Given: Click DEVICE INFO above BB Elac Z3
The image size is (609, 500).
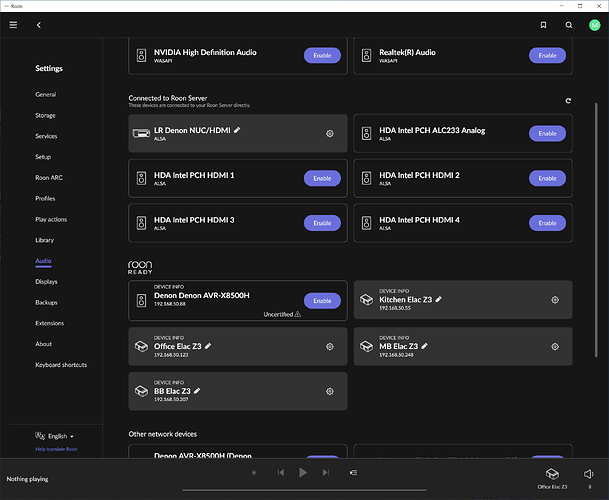Looking at the screenshot, I should pyautogui.click(x=169, y=382).
